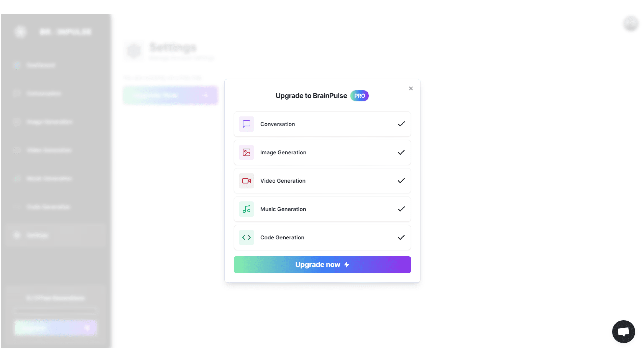Click the checkmark beside Conversation

click(401, 124)
